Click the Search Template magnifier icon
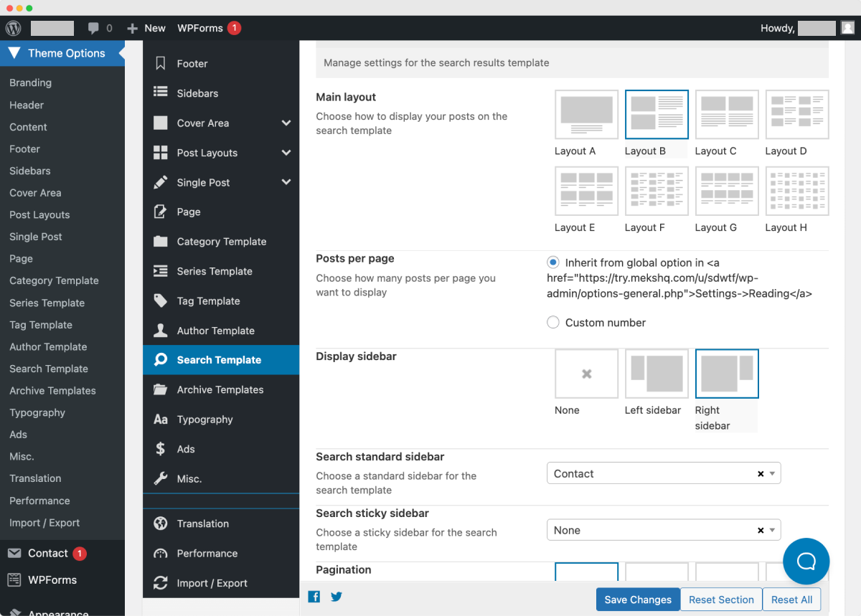This screenshot has width=861, height=616. (161, 360)
